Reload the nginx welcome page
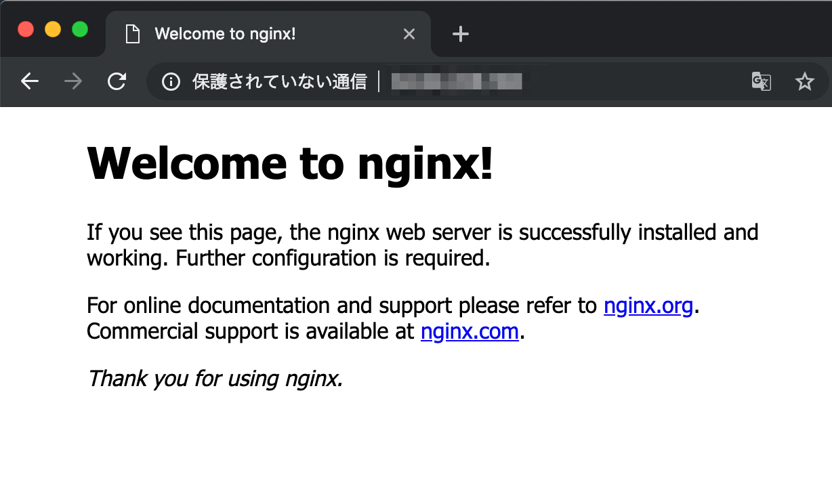 (x=117, y=82)
